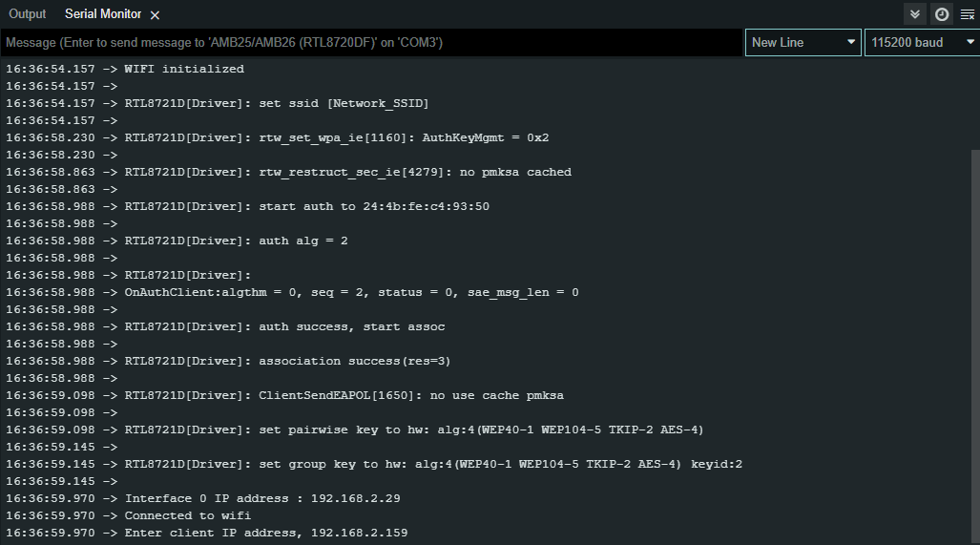This screenshot has height=545, width=980.
Task: Select the Serial Monitor tab
Action: [x=102, y=14]
